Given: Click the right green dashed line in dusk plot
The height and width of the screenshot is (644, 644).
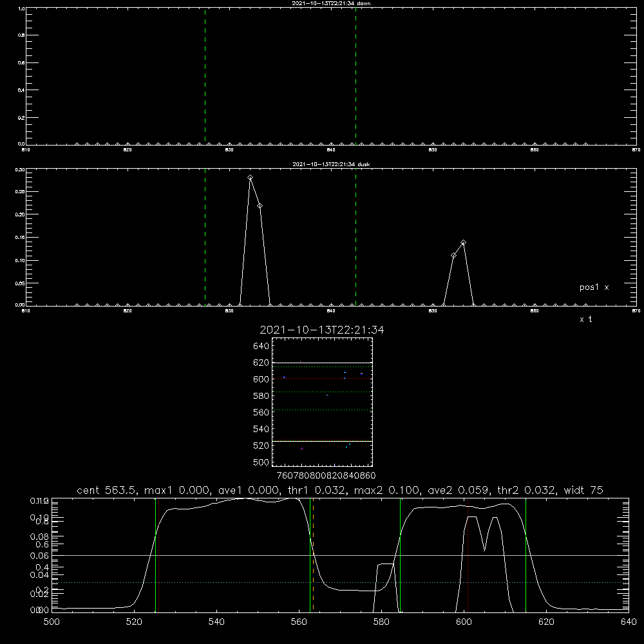Looking at the screenshot, I should pos(355,238).
